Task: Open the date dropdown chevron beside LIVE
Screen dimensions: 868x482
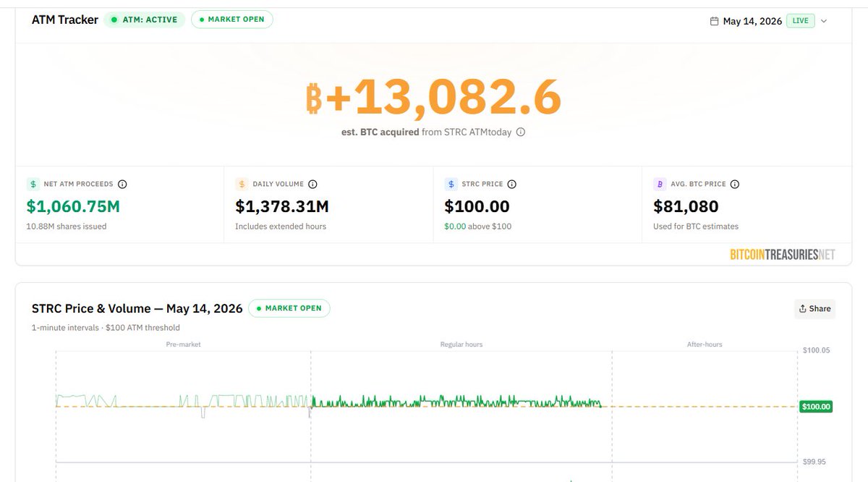Action: pos(823,21)
